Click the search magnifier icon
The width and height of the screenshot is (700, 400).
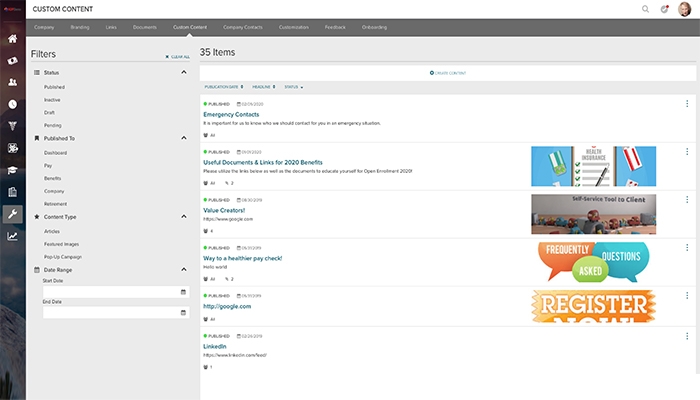click(646, 9)
